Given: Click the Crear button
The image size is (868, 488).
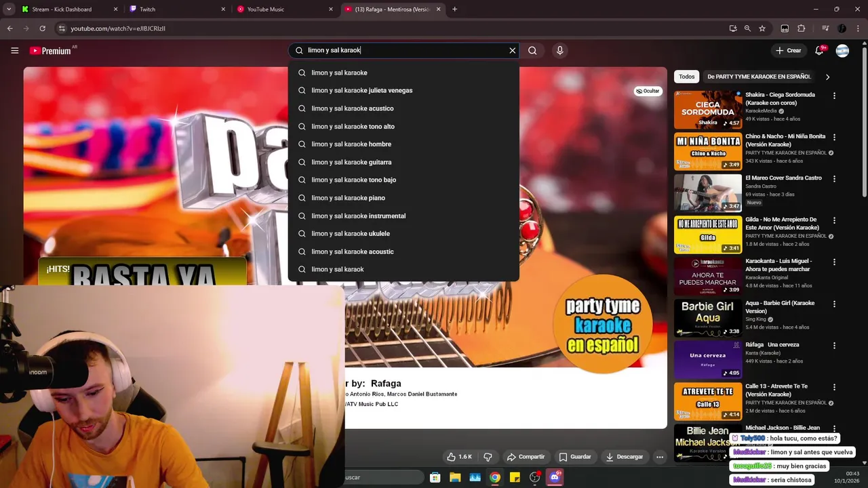Looking at the screenshot, I should pos(788,50).
